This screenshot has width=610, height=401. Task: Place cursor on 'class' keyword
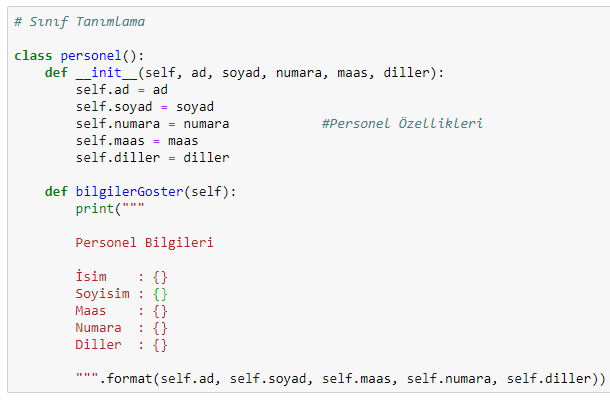(x=33, y=56)
